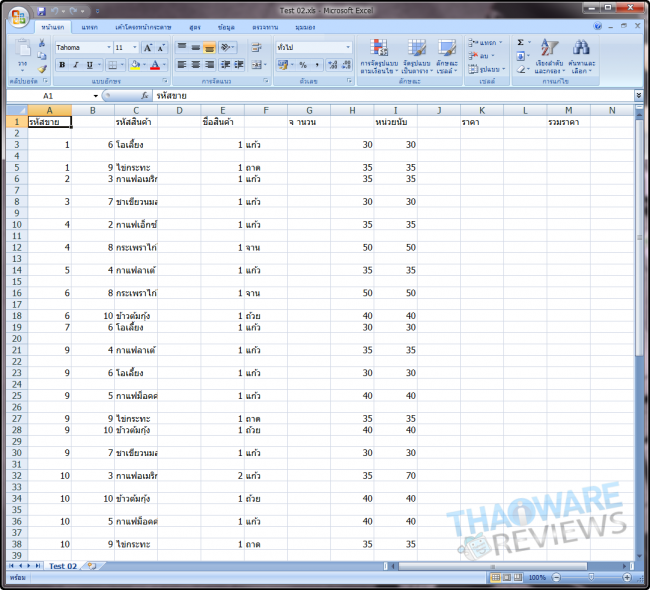The image size is (650, 590).
Task: Align cell text to the left
Action: (x=182, y=65)
